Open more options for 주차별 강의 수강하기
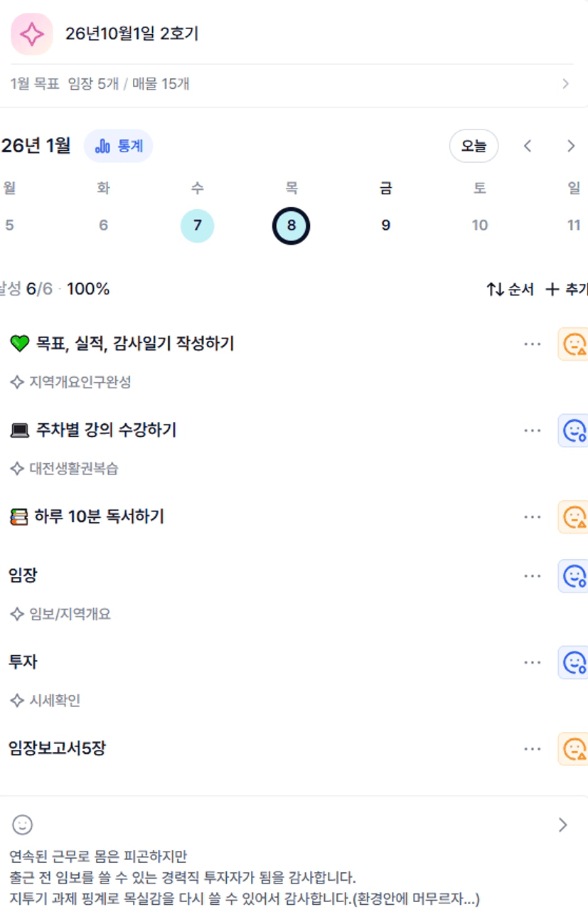This screenshot has height=912, width=588. [532, 430]
